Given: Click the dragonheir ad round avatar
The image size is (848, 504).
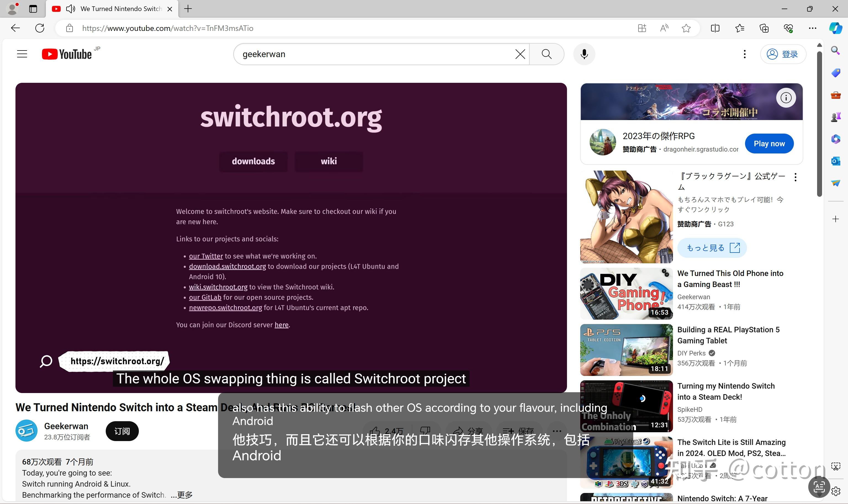Looking at the screenshot, I should [x=603, y=142].
